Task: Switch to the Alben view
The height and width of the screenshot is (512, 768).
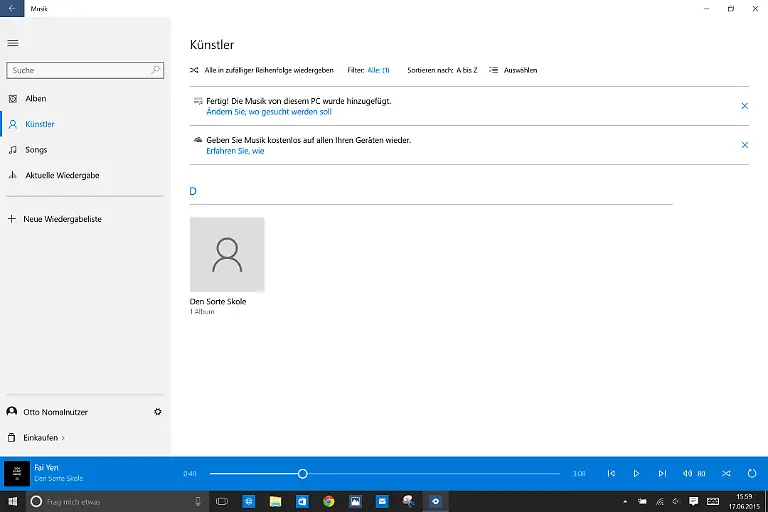Action: pyautogui.click(x=36, y=98)
